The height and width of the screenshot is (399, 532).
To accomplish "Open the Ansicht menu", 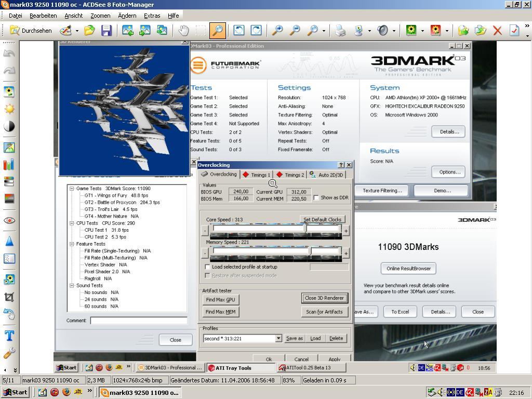I will tap(74, 16).
